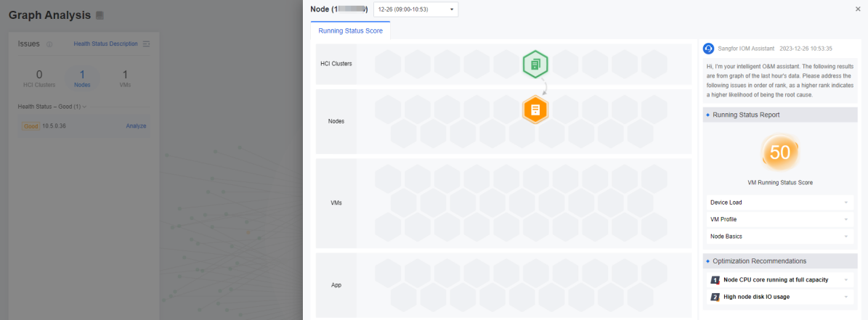868x320 pixels.
Task: Click the orange node hexagon icon
Action: (535, 110)
